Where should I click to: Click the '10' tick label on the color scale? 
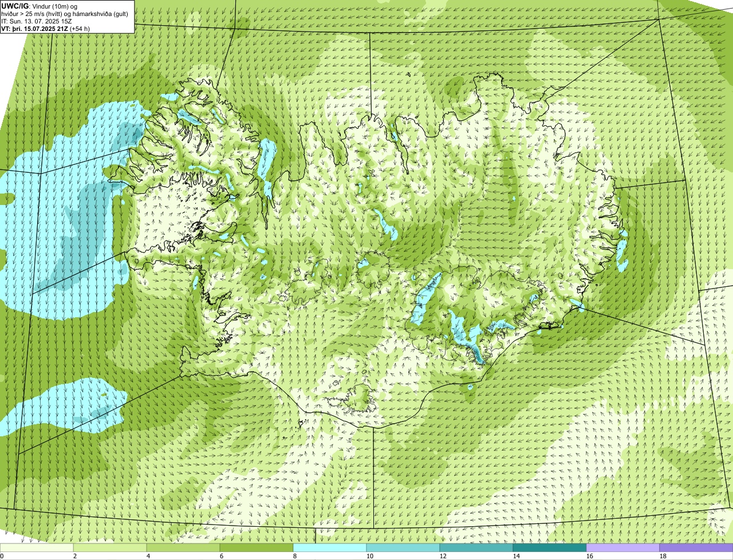coord(370,556)
